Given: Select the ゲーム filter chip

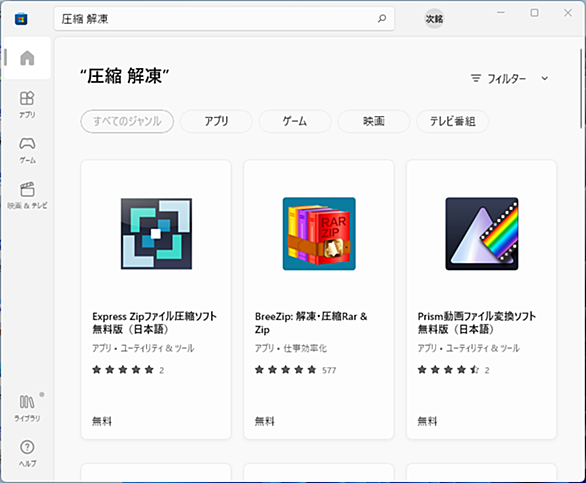Looking at the screenshot, I should [295, 121].
